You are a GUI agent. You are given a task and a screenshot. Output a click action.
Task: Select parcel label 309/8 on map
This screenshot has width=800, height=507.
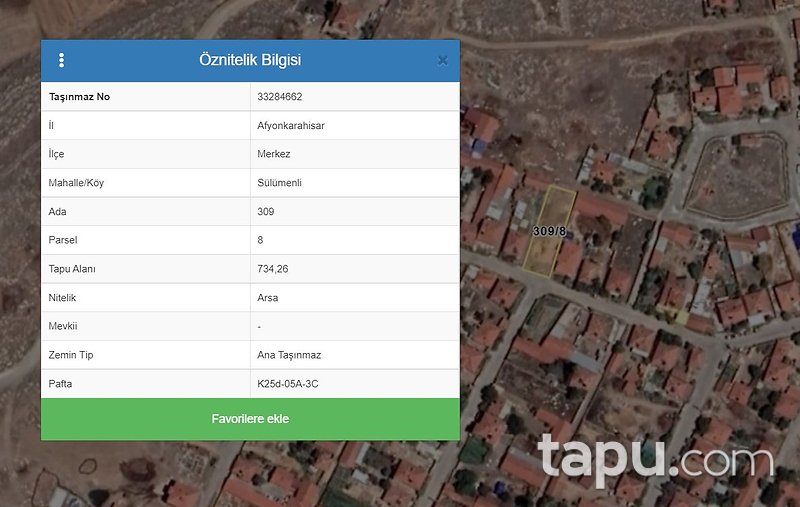click(x=549, y=231)
